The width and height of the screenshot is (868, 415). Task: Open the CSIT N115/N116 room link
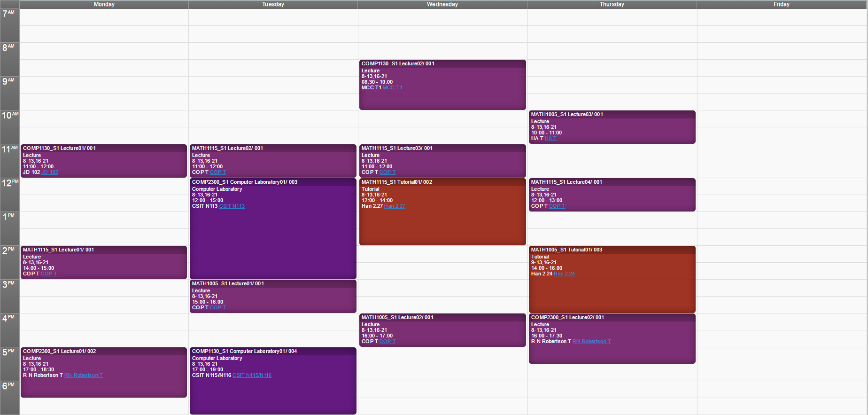(252, 376)
